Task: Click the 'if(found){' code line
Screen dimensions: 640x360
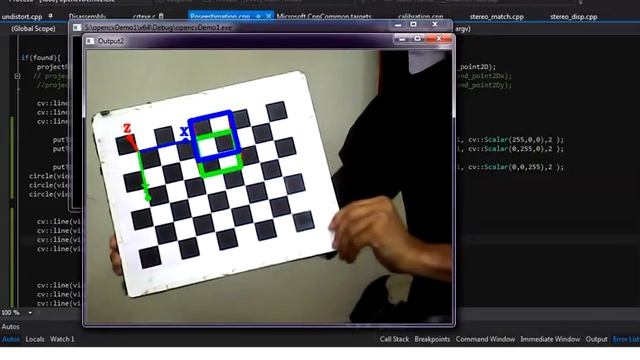Action: pos(40,58)
